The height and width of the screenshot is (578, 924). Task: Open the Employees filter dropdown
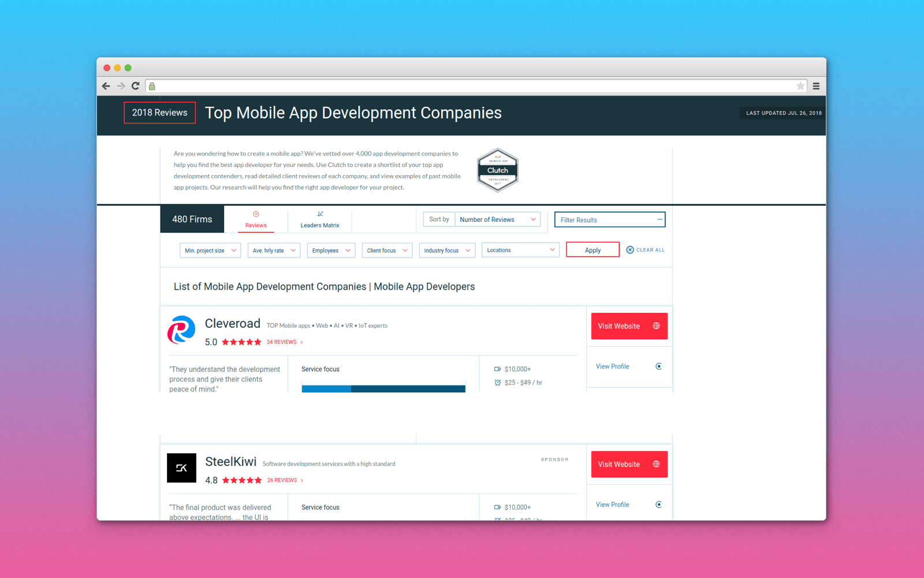coord(331,250)
